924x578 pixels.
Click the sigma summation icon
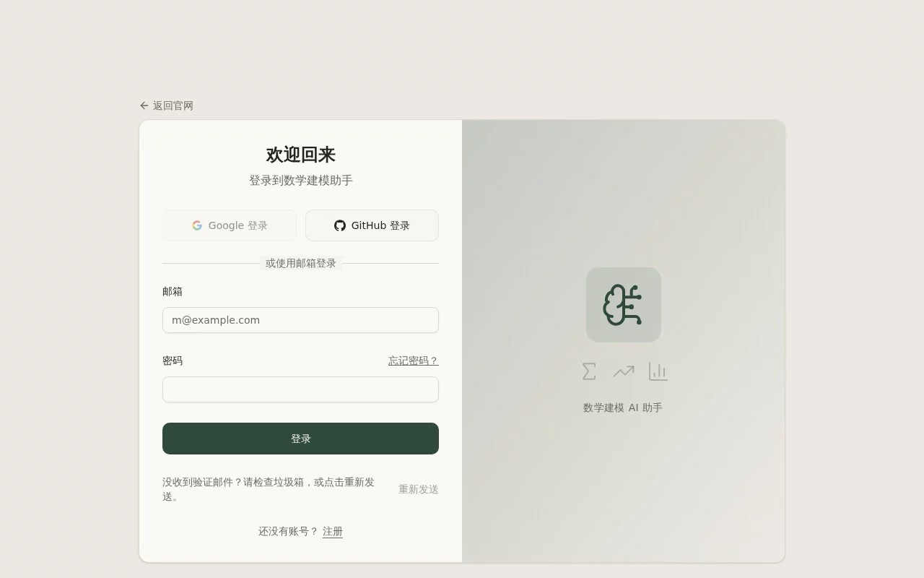(x=589, y=371)
